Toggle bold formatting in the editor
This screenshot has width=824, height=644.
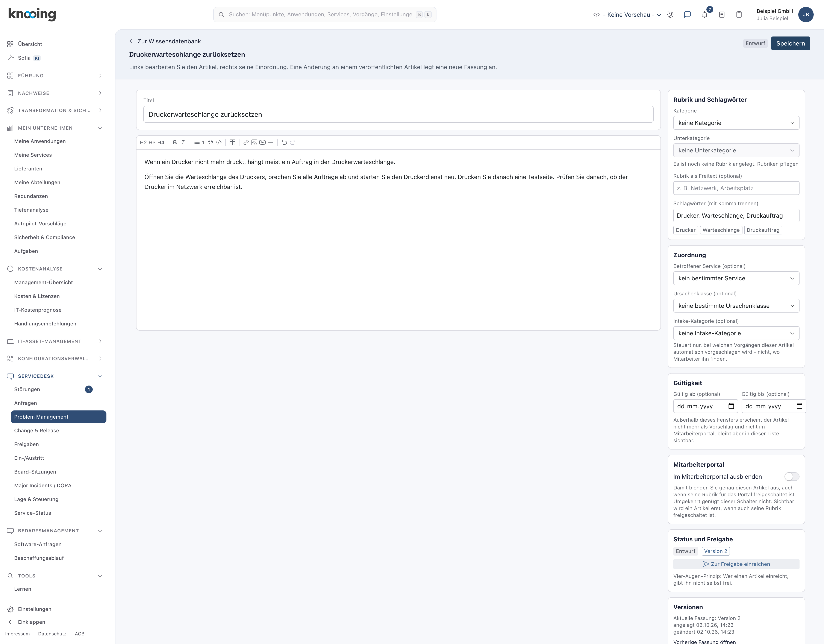[175, 142]
